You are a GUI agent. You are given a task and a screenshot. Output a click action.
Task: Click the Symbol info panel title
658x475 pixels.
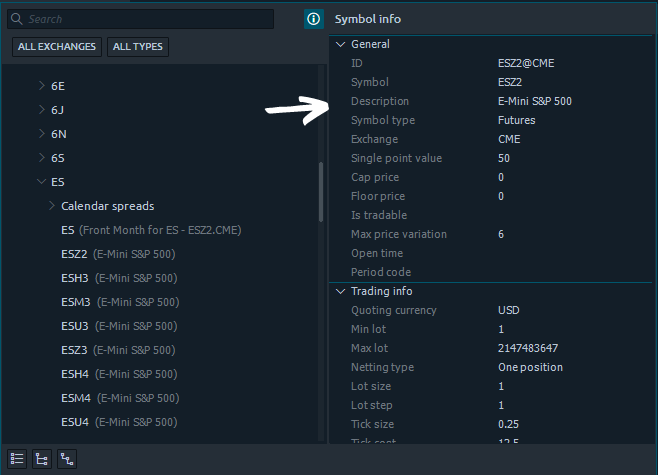368,19
